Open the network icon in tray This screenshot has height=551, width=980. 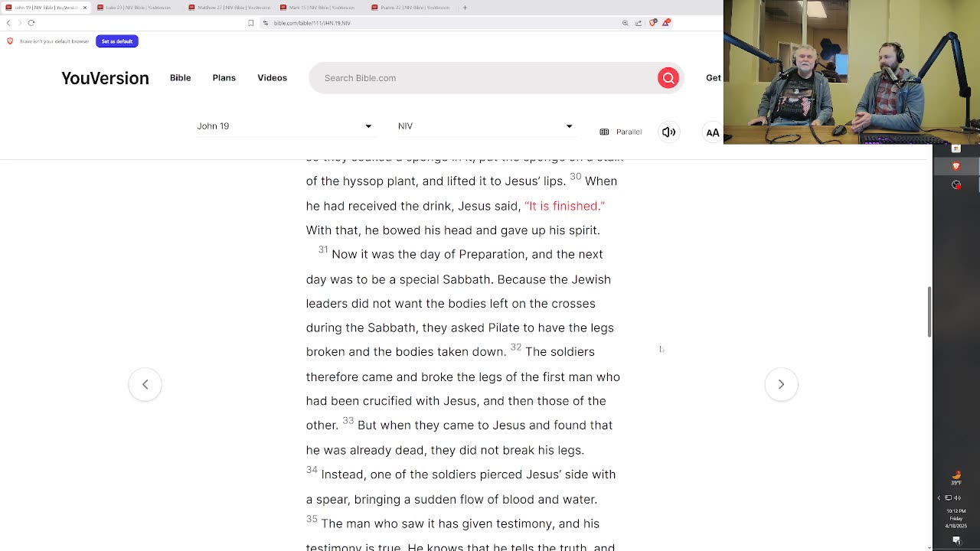[948, 498]
